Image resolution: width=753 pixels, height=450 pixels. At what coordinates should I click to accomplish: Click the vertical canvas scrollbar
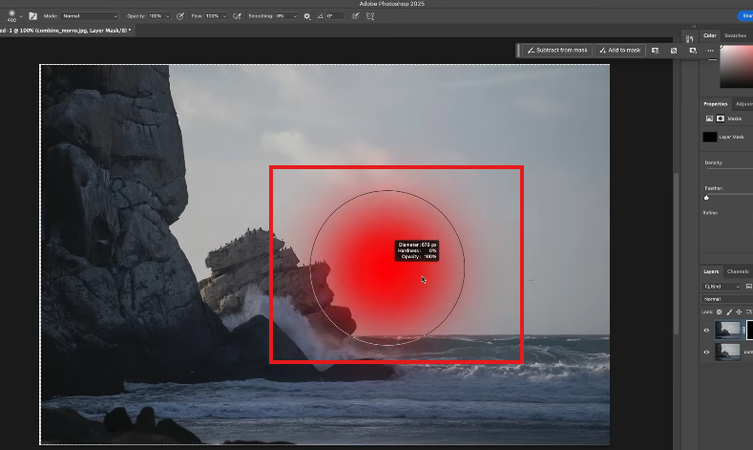click(676, 253)
